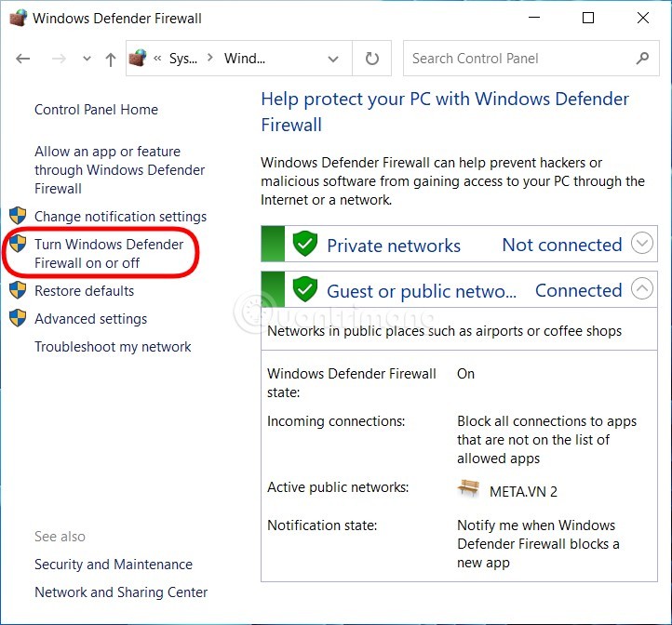Click green check shield for Private networks
672x625 pixels.
pyautogui.click(x=304, y=244)
